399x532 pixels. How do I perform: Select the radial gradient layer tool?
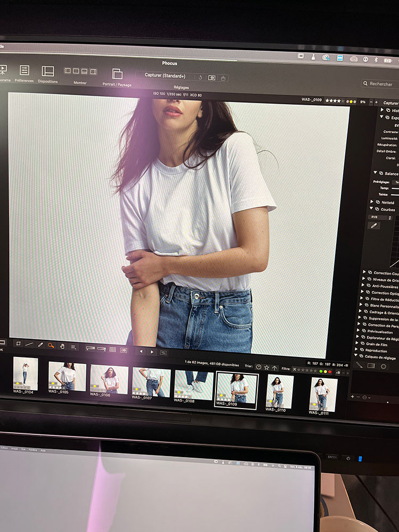384,367
